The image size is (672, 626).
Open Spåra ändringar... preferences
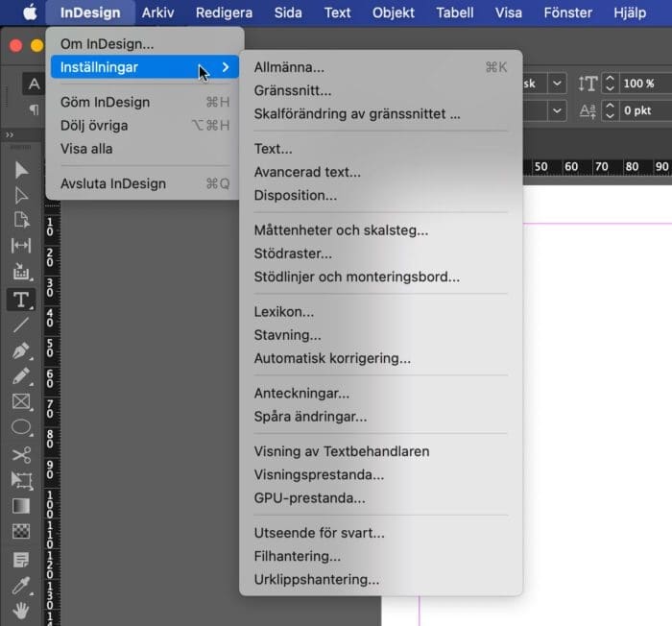click(380, 417)
